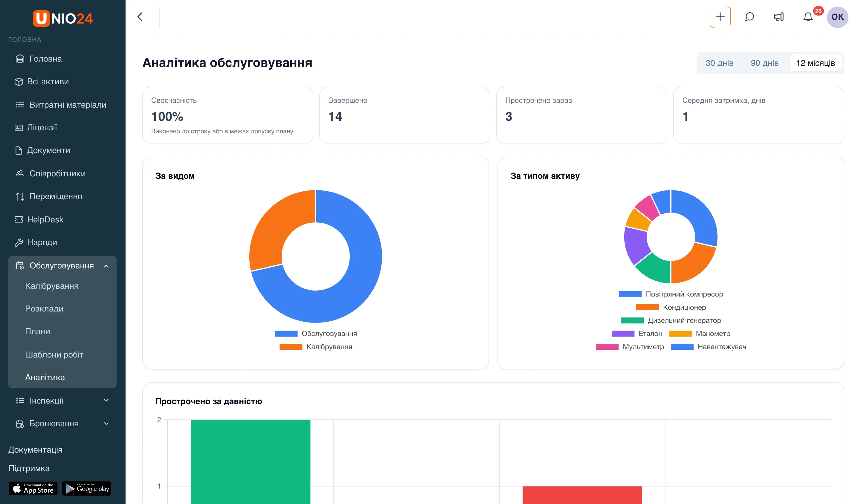Click the green bar in Прострочено за давністю
This screenshot has width=861, height=504.
[251, 462]
